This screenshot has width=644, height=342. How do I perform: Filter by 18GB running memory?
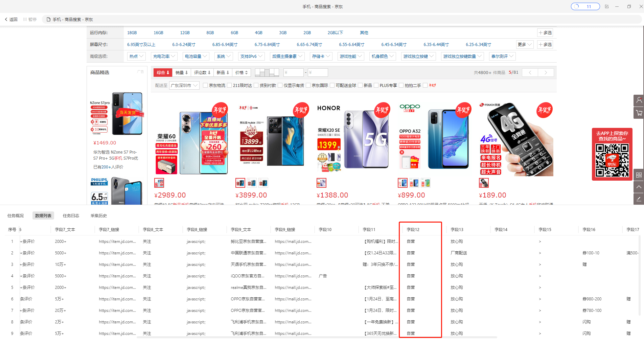point(132,33)
